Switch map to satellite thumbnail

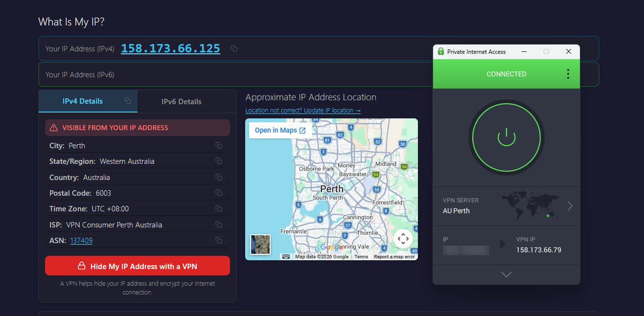260,244
